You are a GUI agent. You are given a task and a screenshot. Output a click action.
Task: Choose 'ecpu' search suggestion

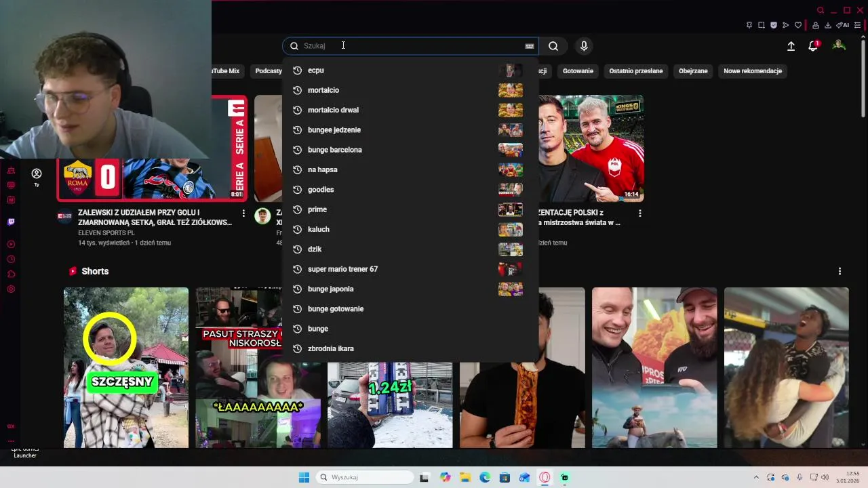tap(410, 70)
